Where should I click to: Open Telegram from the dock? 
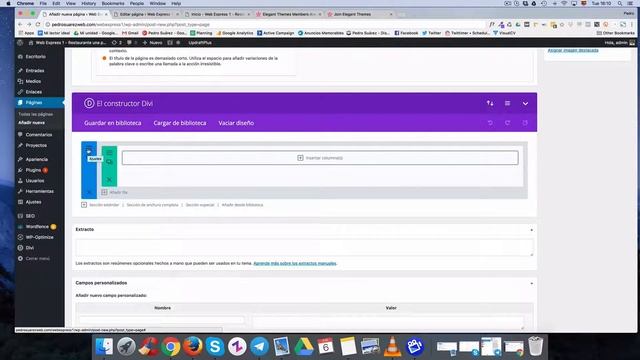click(259, 347)
